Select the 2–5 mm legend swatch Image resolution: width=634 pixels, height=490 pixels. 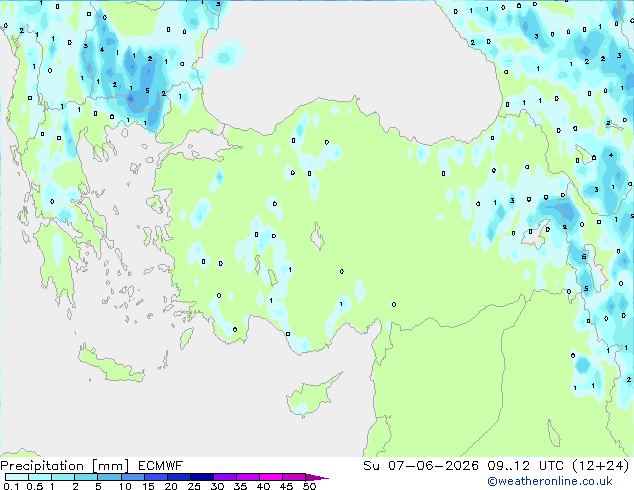tap(86, 477)
